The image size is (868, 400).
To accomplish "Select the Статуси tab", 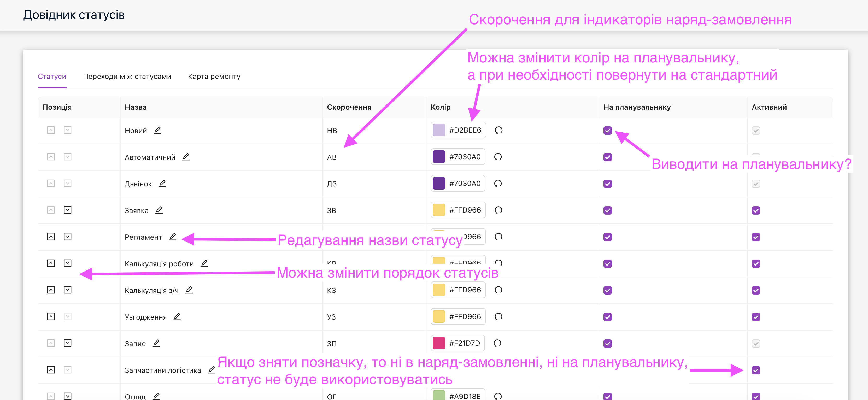I will click(52, 77).
